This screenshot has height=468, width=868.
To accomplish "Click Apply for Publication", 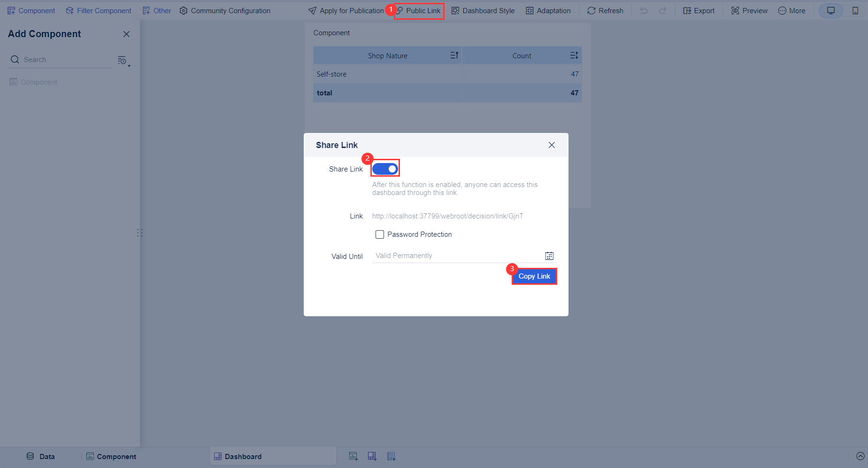I will pos(347,10).
